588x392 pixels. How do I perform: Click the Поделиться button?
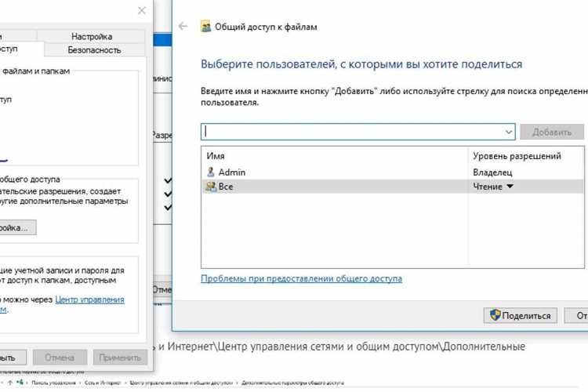point(521,315)
